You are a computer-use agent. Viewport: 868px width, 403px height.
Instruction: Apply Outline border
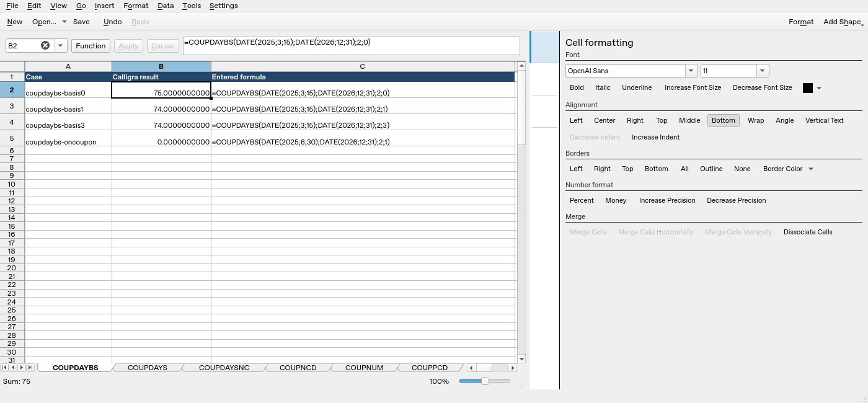click(x=711, y=169)
